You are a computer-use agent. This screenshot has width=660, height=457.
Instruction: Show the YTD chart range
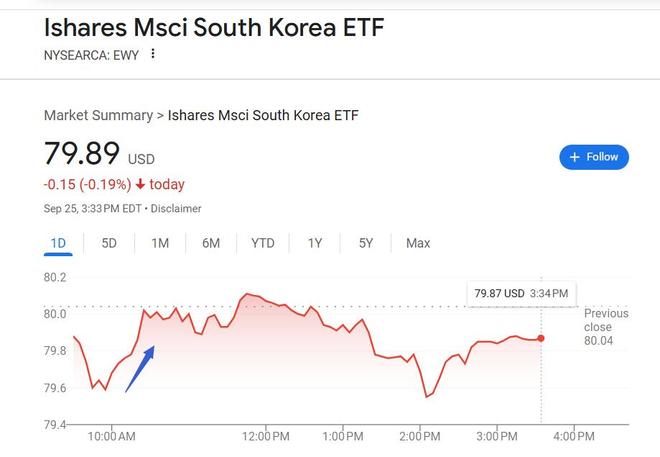tap(263, 243)
